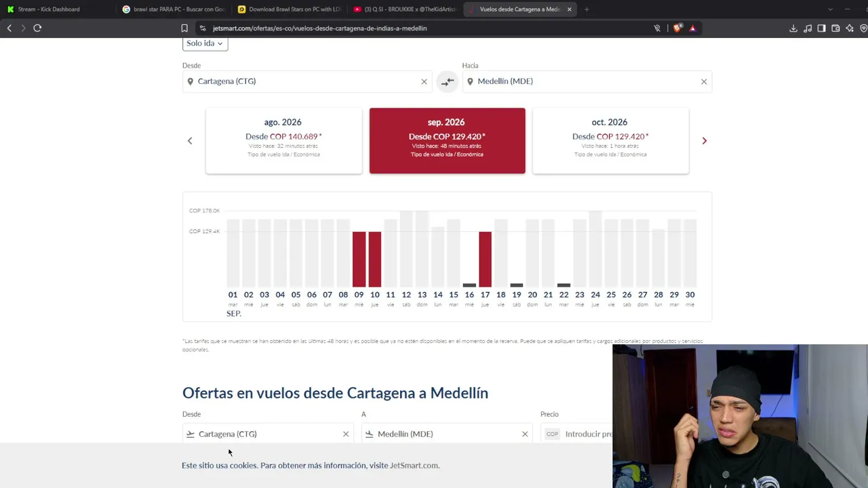
Task: Select the red fare bar for September 09
Action: click(x=359, y=260)
